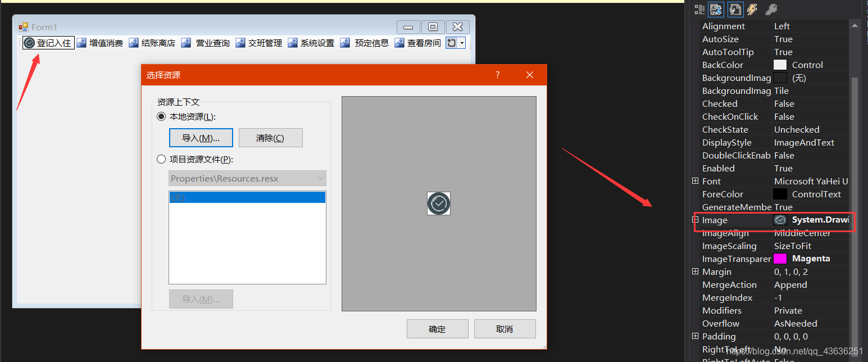Image resolution: width=868 pixels, height=362 pixels.
Task: Select the 营业查询 toolstrip item
Action: tap(206, 43)
